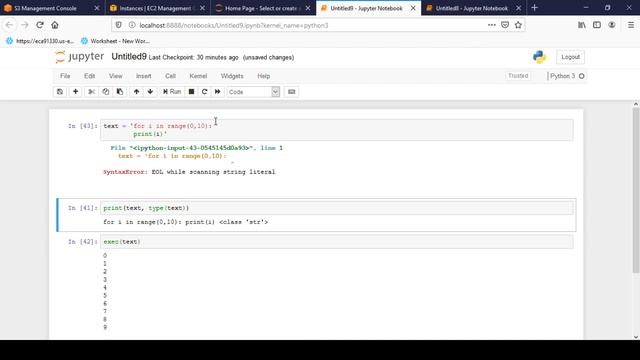Viewport: 640px width, 360px height.
Task: Insert a cell below with plus icon
Action: [x=76, y=92]
